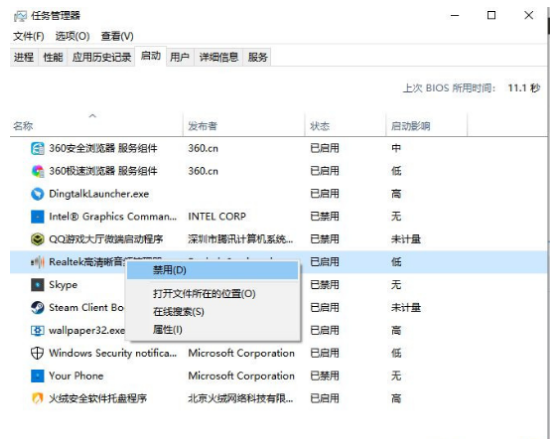This screenshot has width=554, height=439.
Task: Switch to the 性能 tab
Action: click(53, 57)
